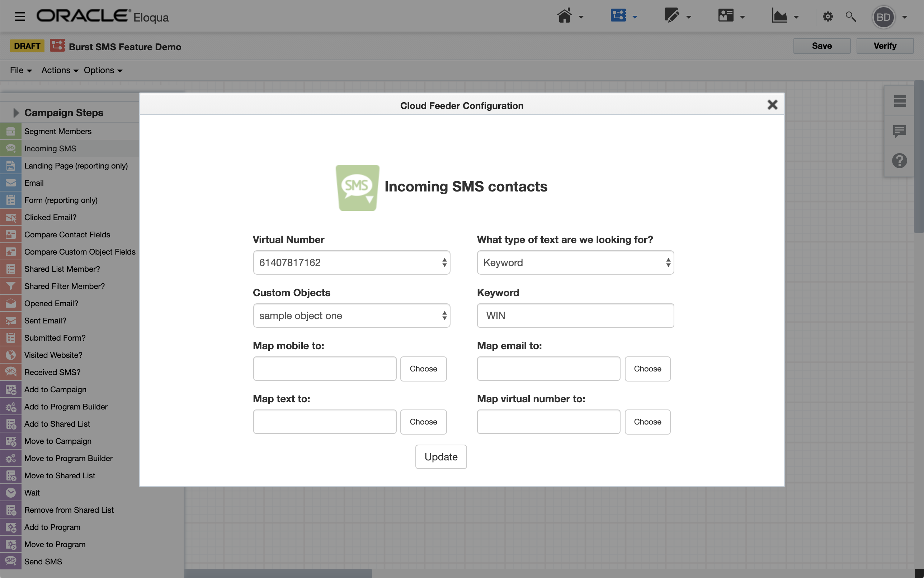The image size is (924, 578).
Task: Select the Send SMS step icon
Action: (11, 561)
